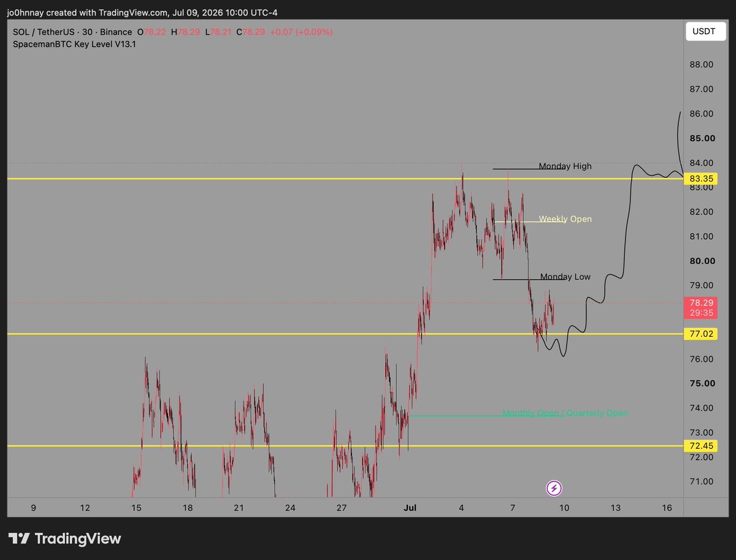Click the 80.00 value on price scale
Screen dimensions: 736x560
[x=700, y=261]
